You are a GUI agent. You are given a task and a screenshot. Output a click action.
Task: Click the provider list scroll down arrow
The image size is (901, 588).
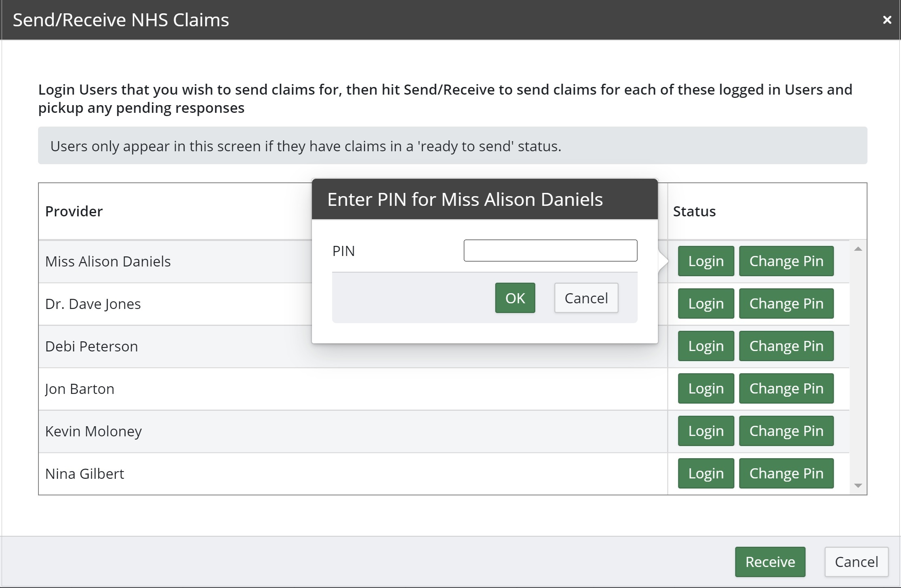pyautogui.click(x=858, y=486)
